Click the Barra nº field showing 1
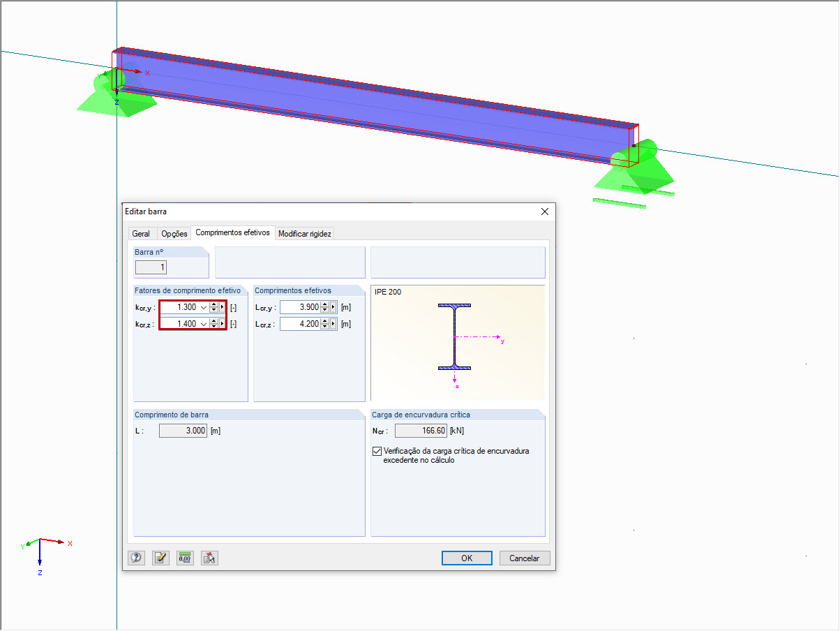This screenshot has height=631, width=840. click(x=151, y=267)
